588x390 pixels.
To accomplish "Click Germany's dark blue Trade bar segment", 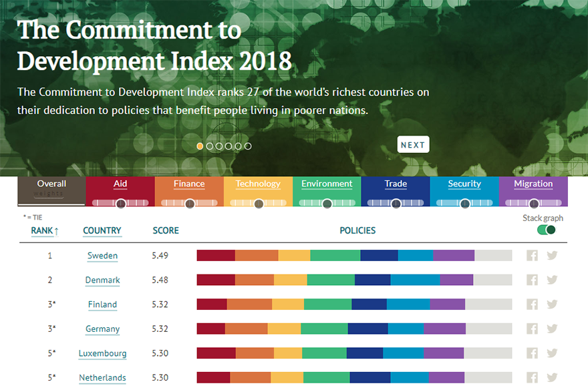I will (x=368, y=329).
